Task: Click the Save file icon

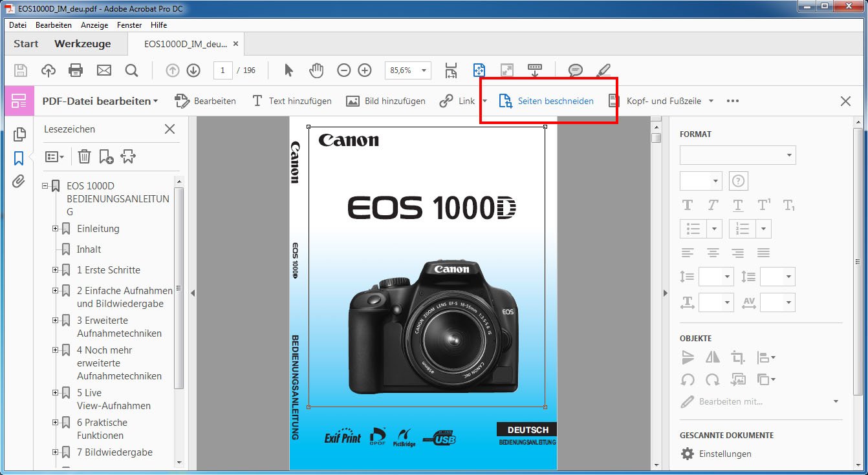Action: (21, 70)
